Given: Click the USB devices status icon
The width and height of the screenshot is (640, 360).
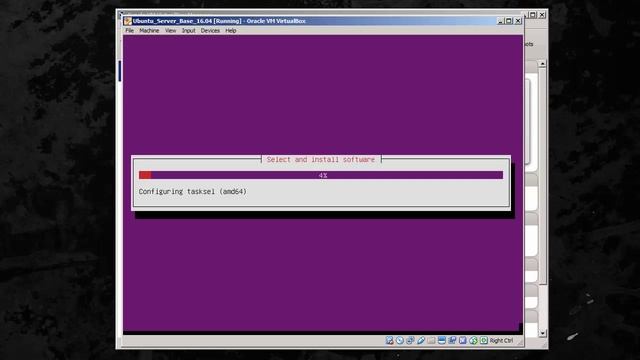Looking at the screenshot, I should tap(421, 340).
